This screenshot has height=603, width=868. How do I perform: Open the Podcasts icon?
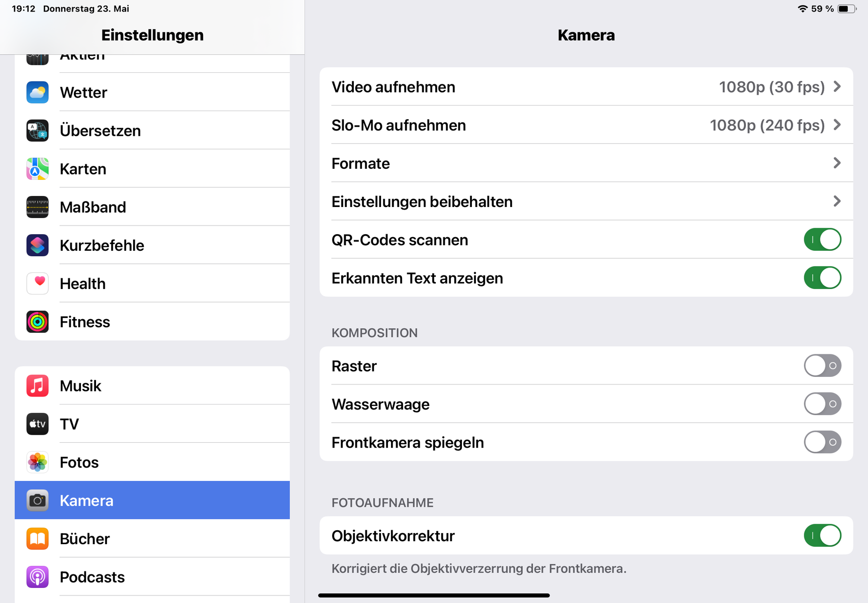pos(38,577)
